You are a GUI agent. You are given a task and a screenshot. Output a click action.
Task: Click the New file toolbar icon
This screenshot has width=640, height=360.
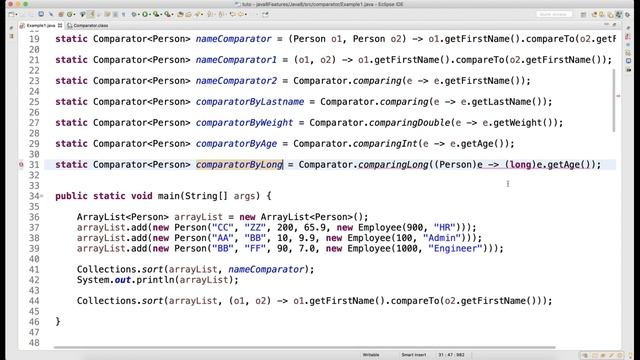click(x=11, y=14)
